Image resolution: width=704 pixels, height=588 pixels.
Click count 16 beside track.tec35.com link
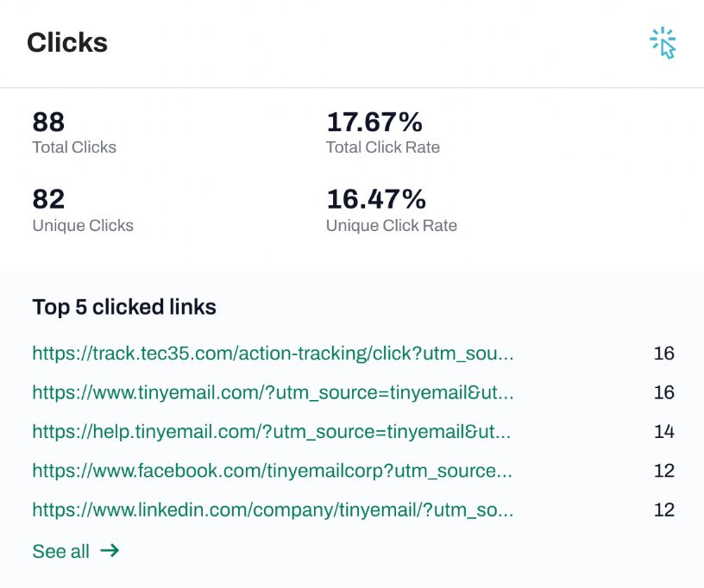coord(663,353)
